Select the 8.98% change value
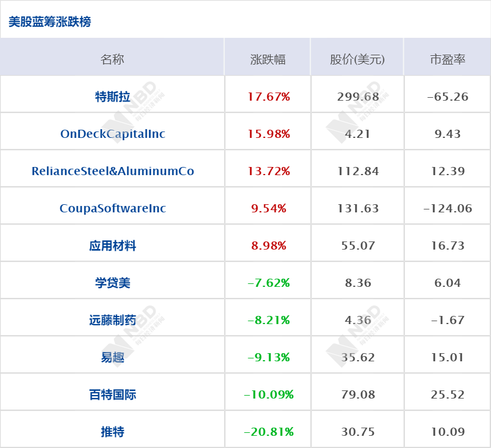491x448 pixels. click(269, 246)
